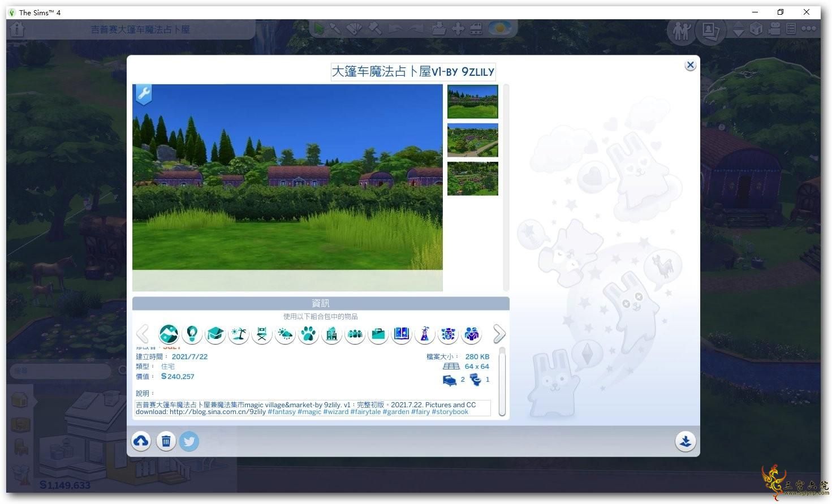Click the Cats & Dogs paw print icon
832x504 pixels.
coord(308,334)
